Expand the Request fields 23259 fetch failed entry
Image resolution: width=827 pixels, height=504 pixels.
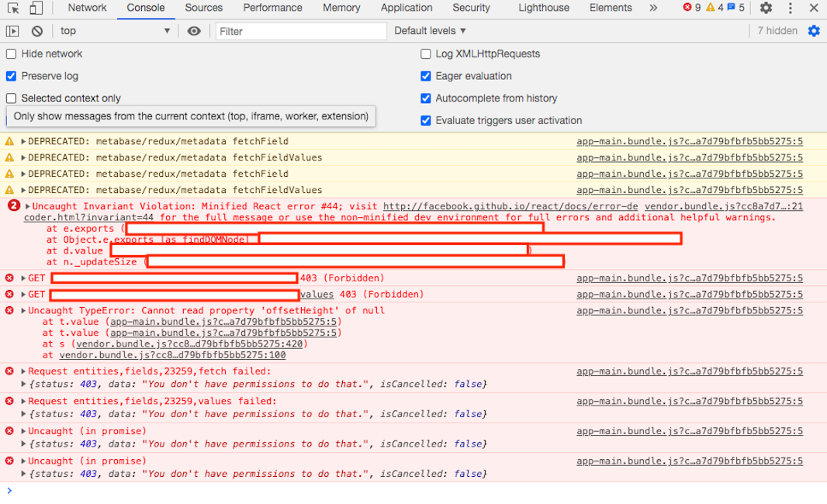point(24,371)
